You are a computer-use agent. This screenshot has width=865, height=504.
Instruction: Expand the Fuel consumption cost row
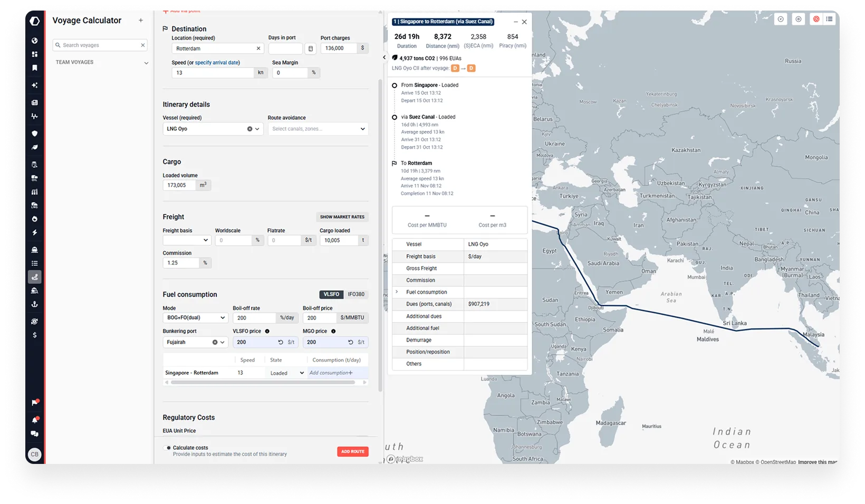(x=397, y=292)
